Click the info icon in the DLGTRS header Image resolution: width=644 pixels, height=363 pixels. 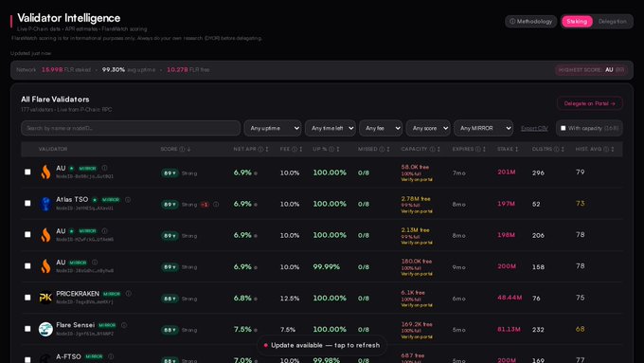coord(557,149)
